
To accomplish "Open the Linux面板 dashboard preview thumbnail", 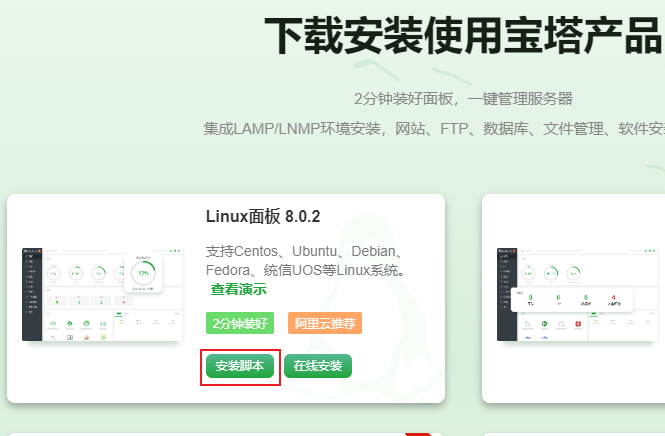I will point(103,295).
